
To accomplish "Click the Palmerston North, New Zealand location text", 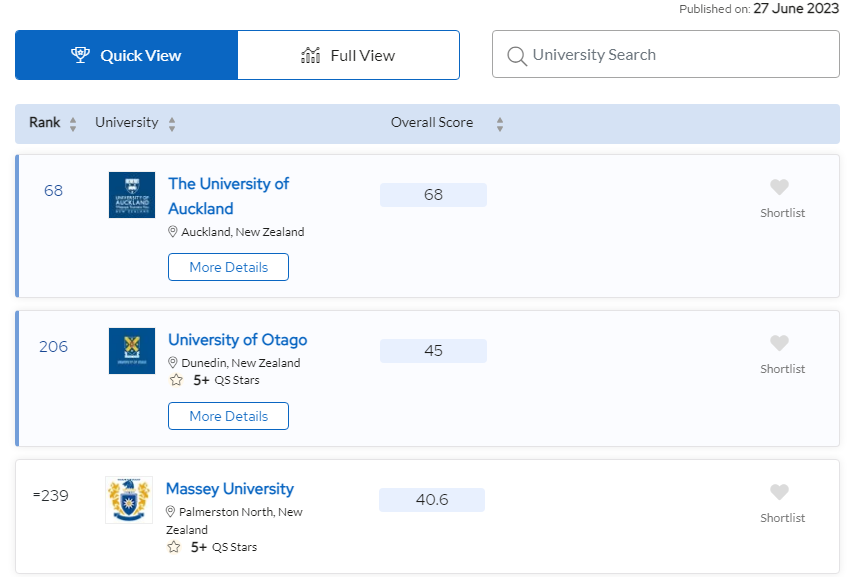I will point(234,520).
